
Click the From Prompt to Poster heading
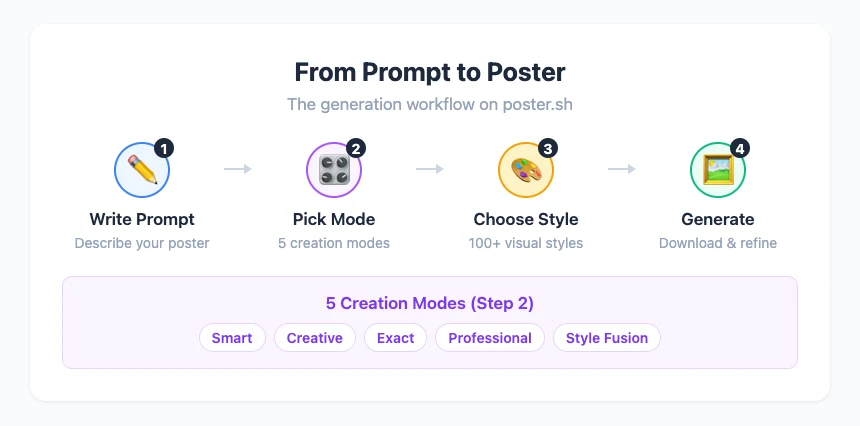pyautogui.click(x=430, y=72)
